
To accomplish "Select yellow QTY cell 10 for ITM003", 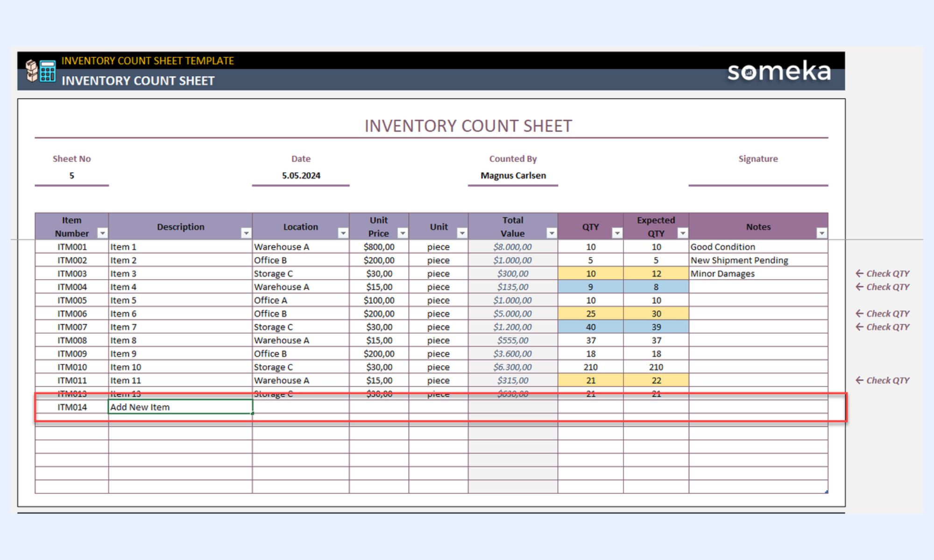I will point(591,273).
